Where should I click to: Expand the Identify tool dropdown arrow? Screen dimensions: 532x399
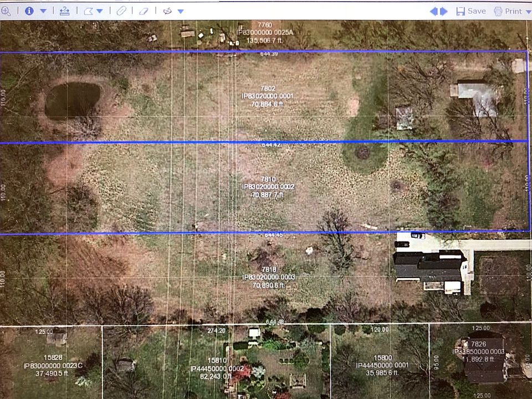coord(44,12)
